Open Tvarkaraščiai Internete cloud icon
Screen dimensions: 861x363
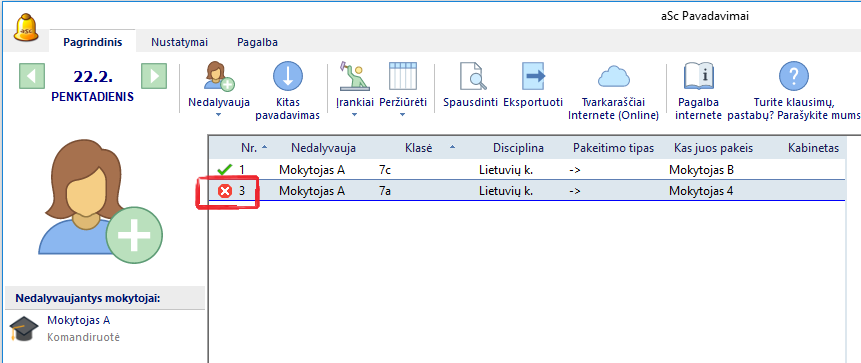[613, 76]
